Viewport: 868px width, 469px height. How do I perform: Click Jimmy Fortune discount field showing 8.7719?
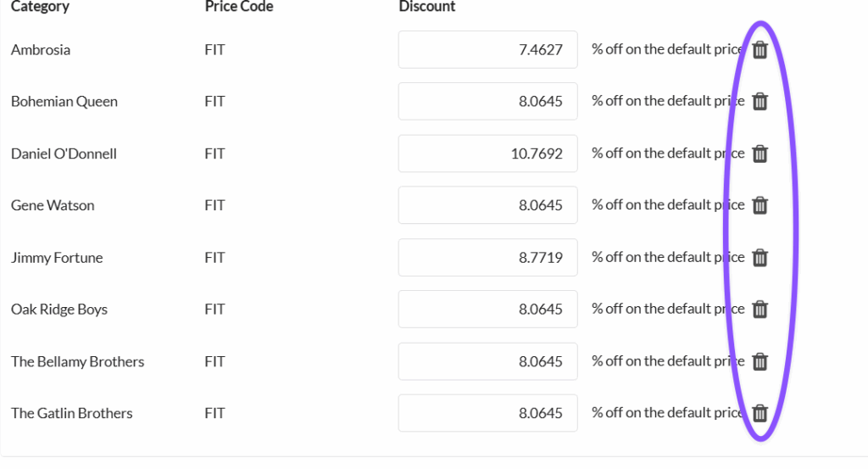(x=487, y=258)
